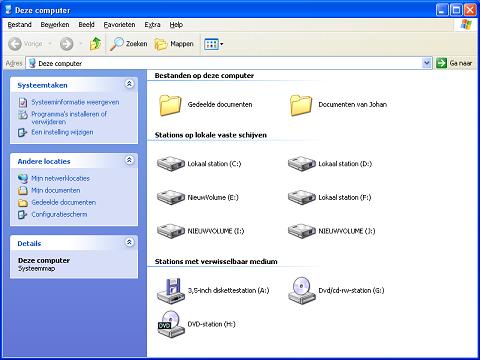Select the 3,5-inch diskettestation (A:) icon

[171, 291]
